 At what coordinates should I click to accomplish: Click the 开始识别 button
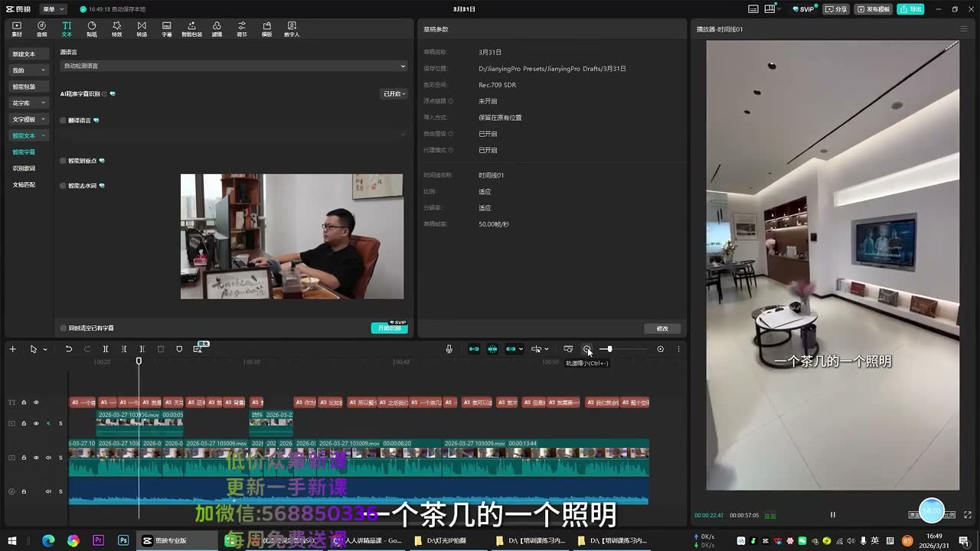pos(389,328)
